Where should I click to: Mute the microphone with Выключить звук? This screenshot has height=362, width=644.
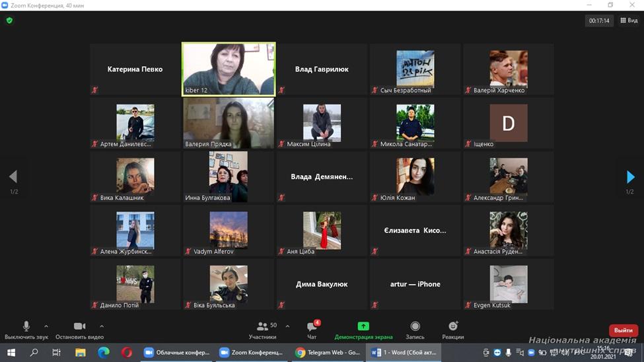point(26,330)
